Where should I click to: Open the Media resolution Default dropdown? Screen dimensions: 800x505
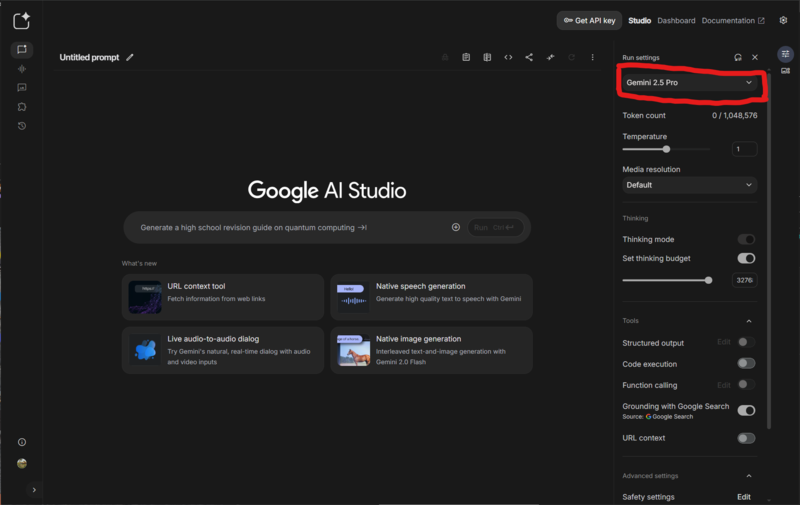[689, 185]
